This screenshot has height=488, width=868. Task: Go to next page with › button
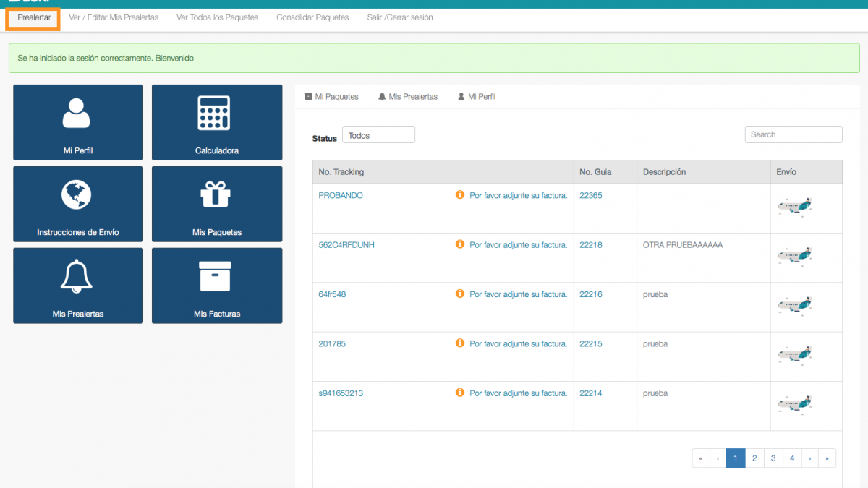[x=810, y=458]
